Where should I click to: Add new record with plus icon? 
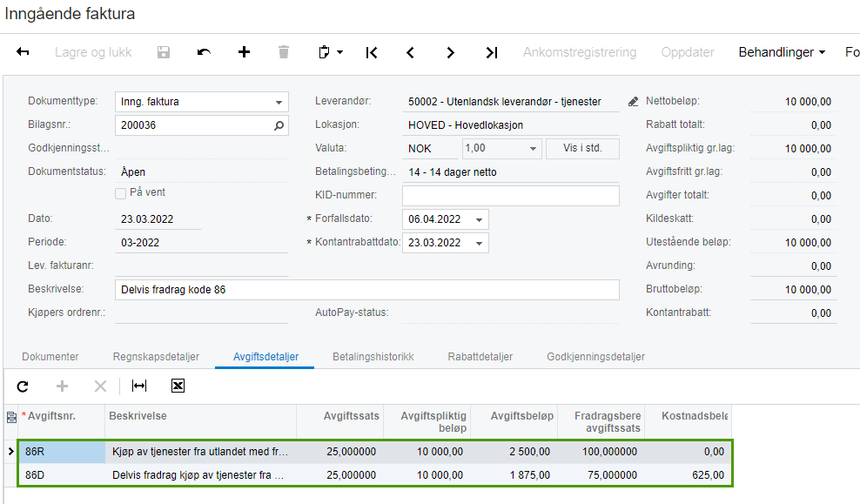click(x=244, y=52)
